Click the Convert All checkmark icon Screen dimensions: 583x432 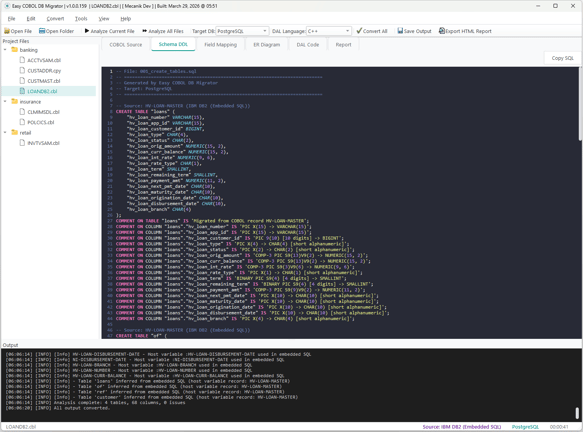tap(359, 31)
